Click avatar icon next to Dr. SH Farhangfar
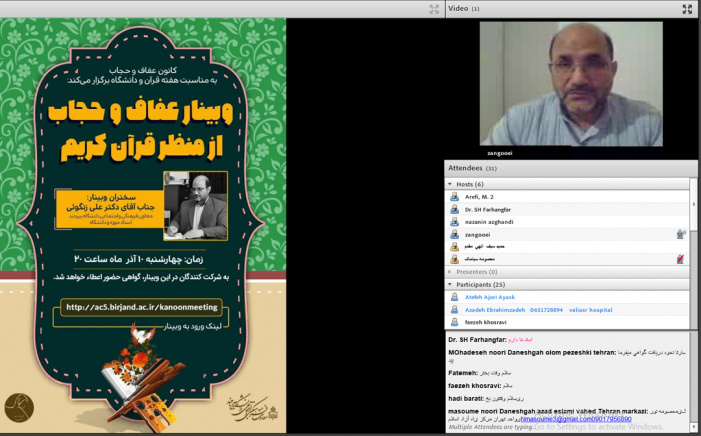The width and height of the screenshot is (701, 436). (x=454, y=209)
